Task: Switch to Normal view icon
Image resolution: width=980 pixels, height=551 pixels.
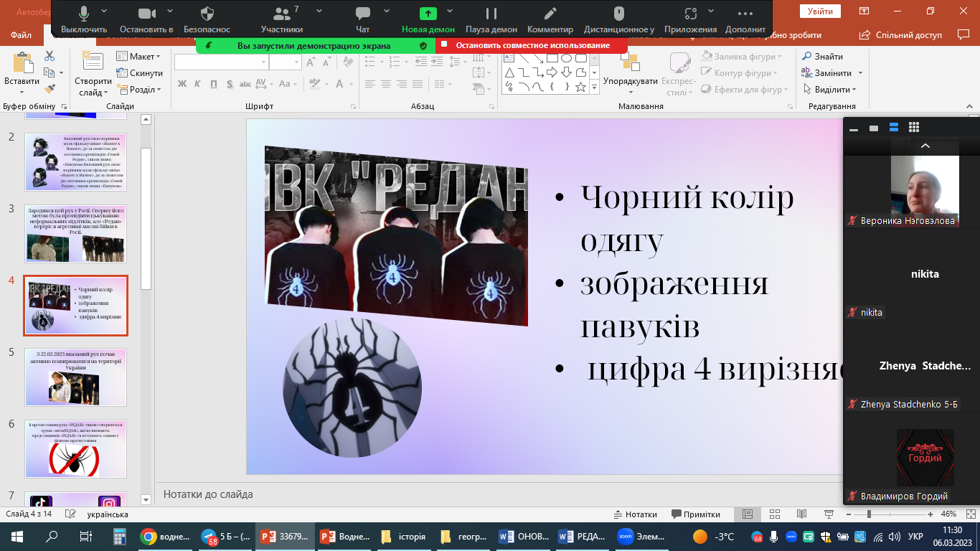Action: [x=748, y=514]
